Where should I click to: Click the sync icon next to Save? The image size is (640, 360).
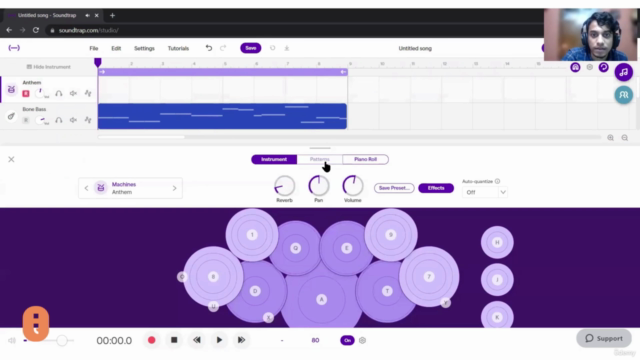[272, 48]
